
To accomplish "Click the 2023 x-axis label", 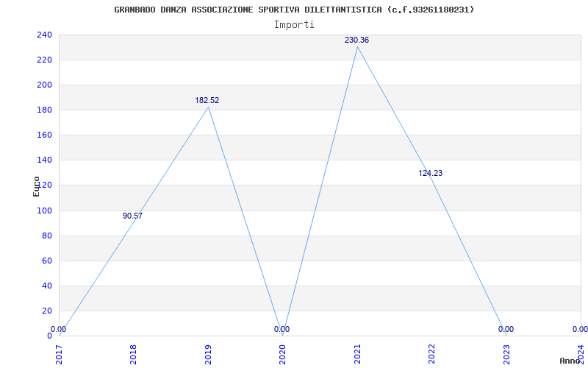I will [x=506, y=355].
